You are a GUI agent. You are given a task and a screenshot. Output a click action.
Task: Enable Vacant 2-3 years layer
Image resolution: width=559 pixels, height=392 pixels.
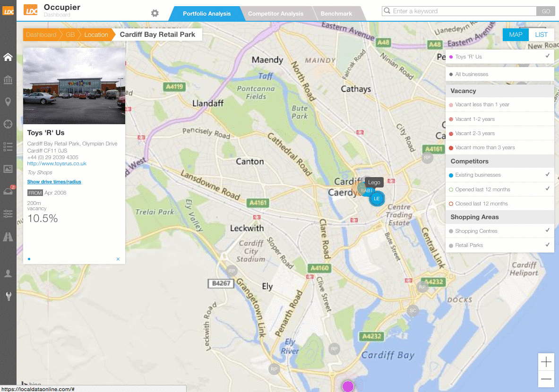click(499, 133)
